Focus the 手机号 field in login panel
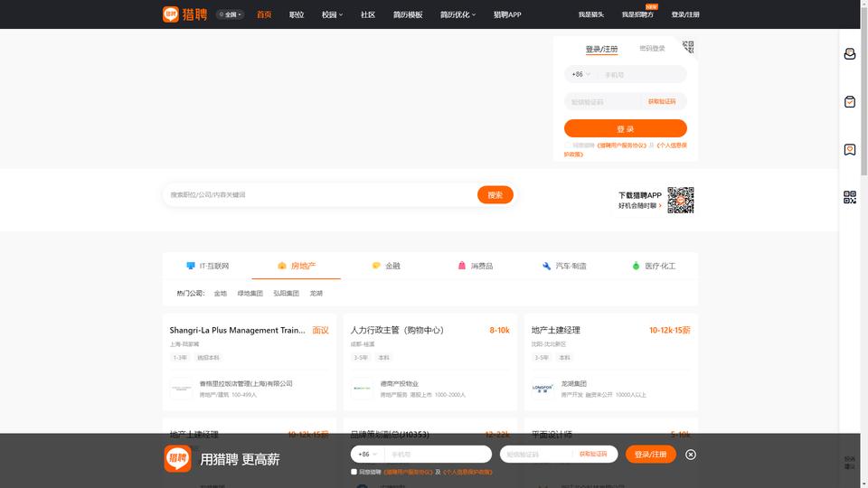868x488 pixels. click(x=642, y=74)
